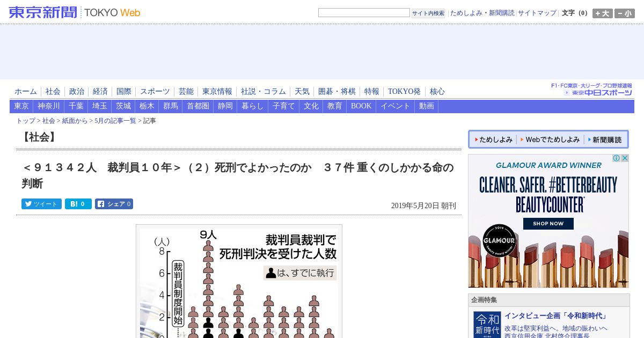
Task: Click the ためしよみ button in the sidebar box
Action: (x=493, y=139)
